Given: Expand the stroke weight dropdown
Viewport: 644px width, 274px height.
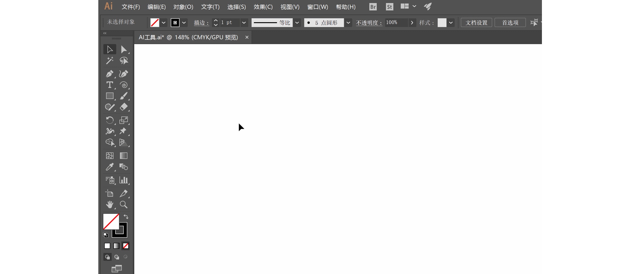Looking at the screenshot, I should coord(244,23).
